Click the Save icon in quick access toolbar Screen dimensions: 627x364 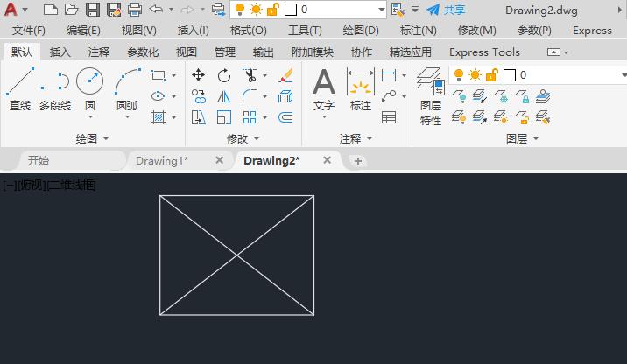click(x=93, y=10)
